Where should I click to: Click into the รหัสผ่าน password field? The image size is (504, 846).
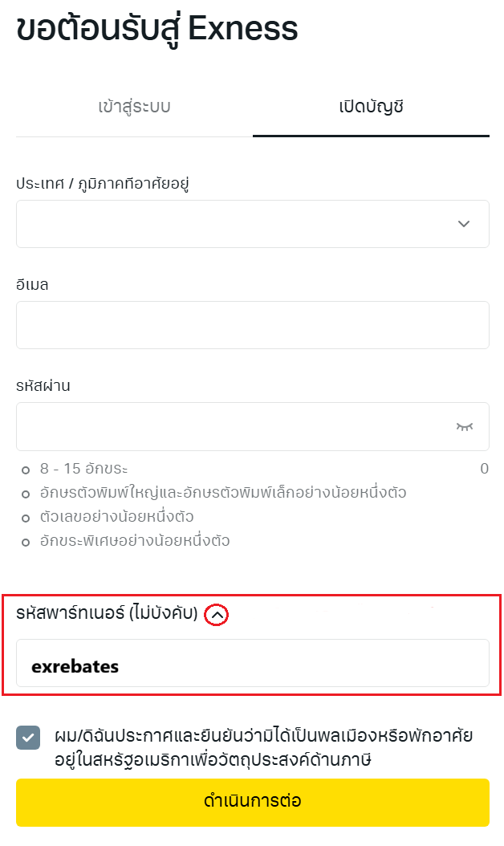[x=233, y=426]
